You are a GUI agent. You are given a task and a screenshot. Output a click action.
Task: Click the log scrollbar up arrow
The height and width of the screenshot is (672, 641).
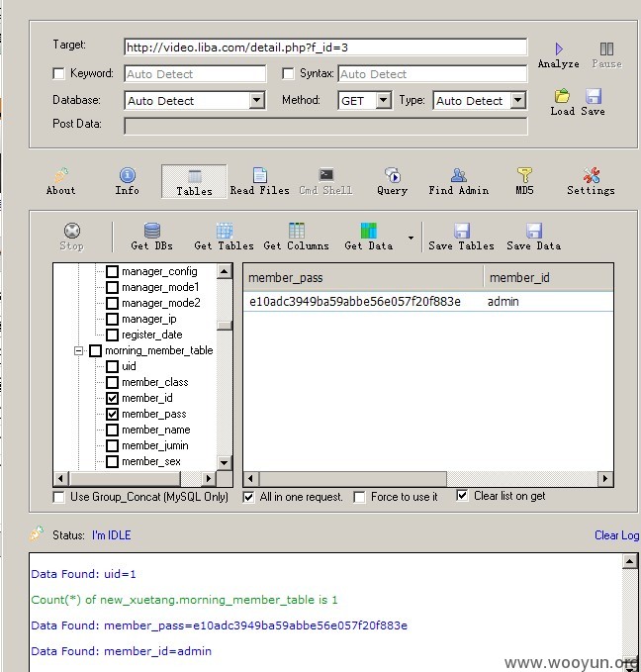(x=630, y=561)
